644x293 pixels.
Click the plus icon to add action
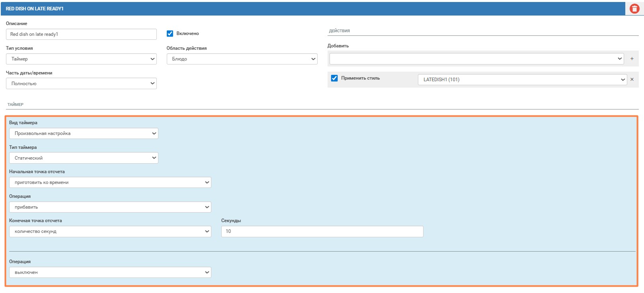(632, 59)
